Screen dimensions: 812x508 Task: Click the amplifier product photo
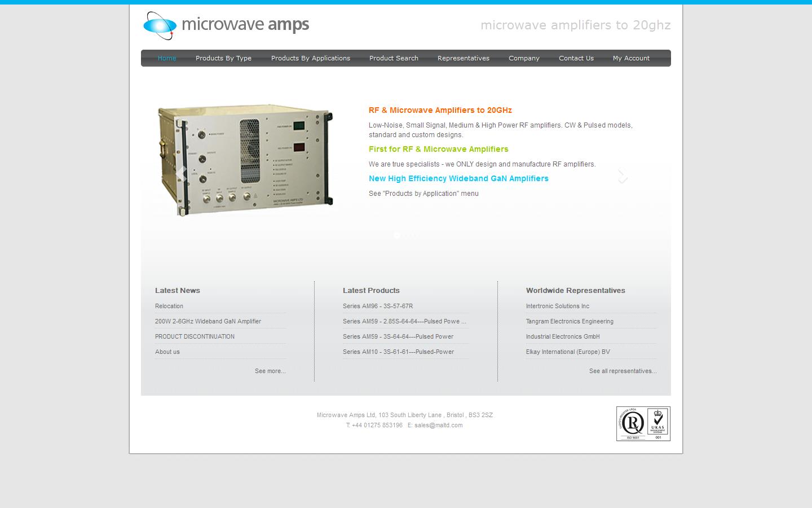point(246,160)
